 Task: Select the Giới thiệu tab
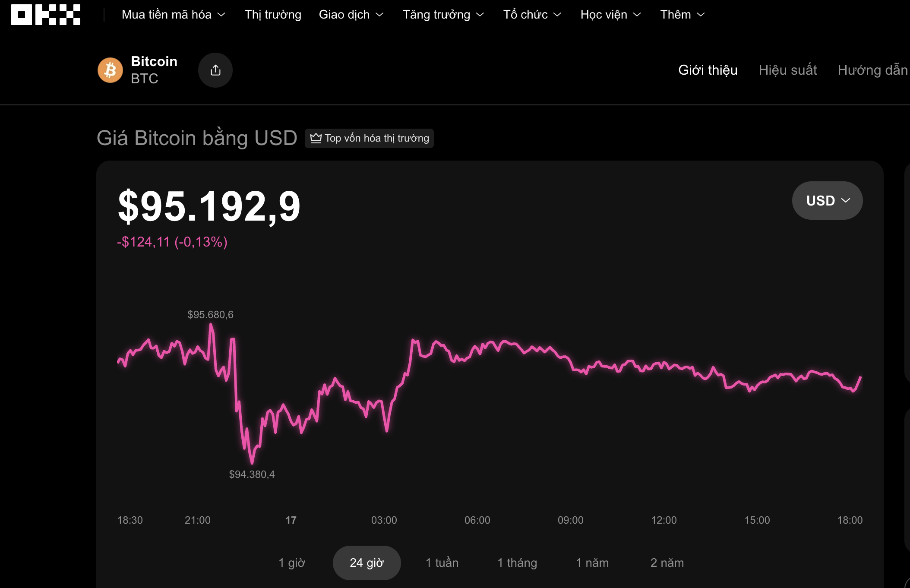pos(708,70)
